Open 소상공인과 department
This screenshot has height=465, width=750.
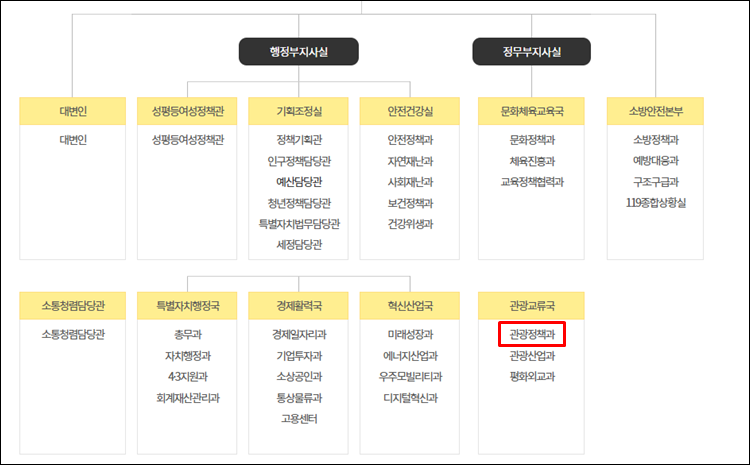299,376
